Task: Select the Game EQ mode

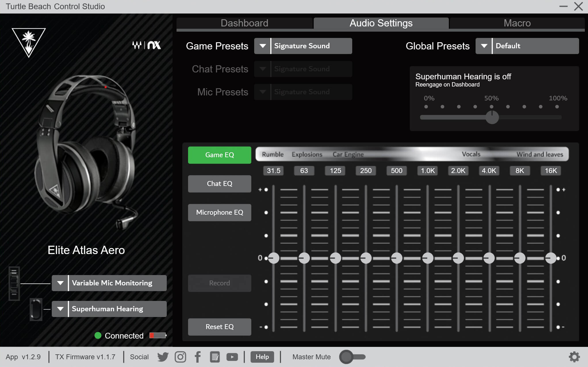Action: 219,155
